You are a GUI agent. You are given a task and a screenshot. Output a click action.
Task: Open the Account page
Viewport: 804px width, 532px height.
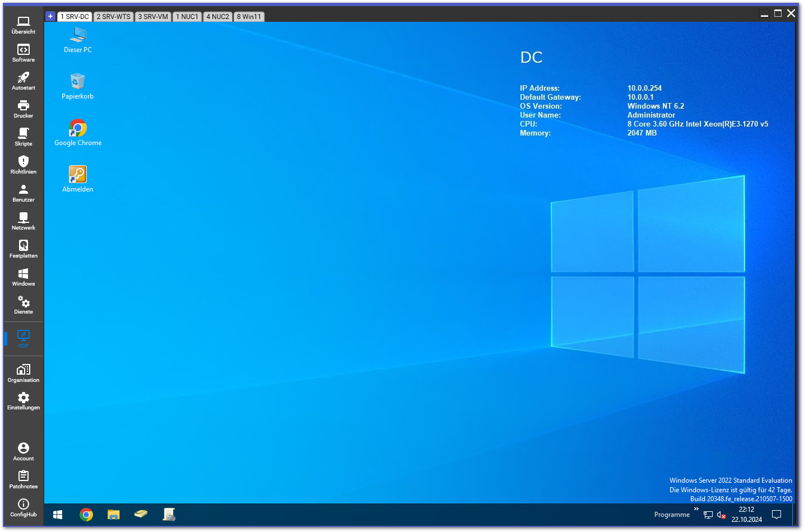pos(24,452)
